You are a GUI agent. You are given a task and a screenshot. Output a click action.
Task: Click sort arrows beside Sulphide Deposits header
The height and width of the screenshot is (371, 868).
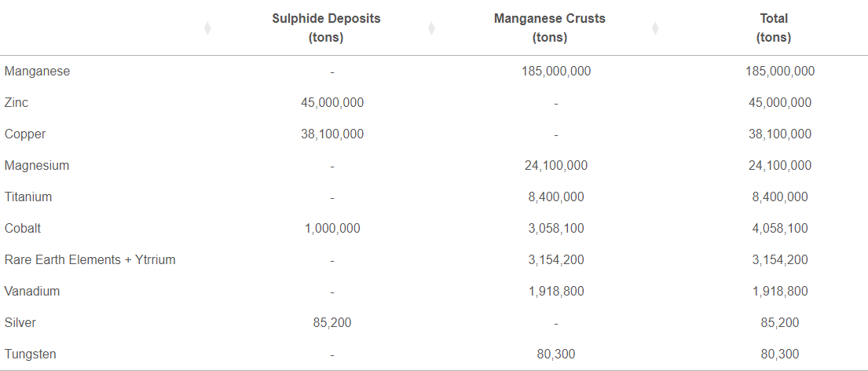[x=432, y=28]
